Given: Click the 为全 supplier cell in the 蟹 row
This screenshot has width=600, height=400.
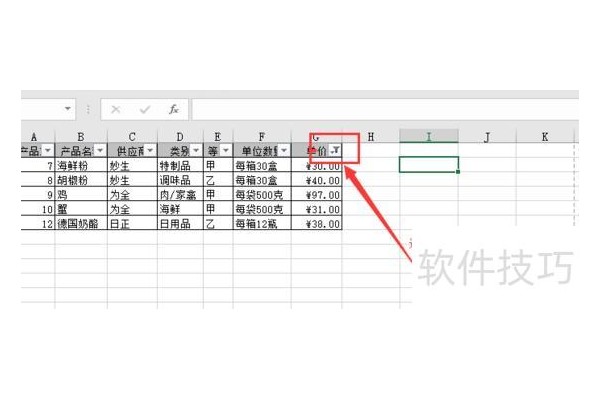Looking at the screenshot, I should 132,209.
